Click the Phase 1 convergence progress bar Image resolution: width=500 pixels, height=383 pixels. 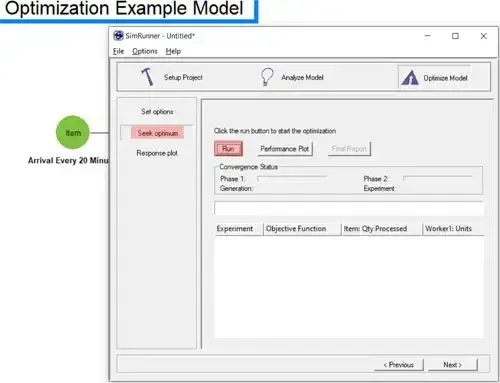[292, 179]
